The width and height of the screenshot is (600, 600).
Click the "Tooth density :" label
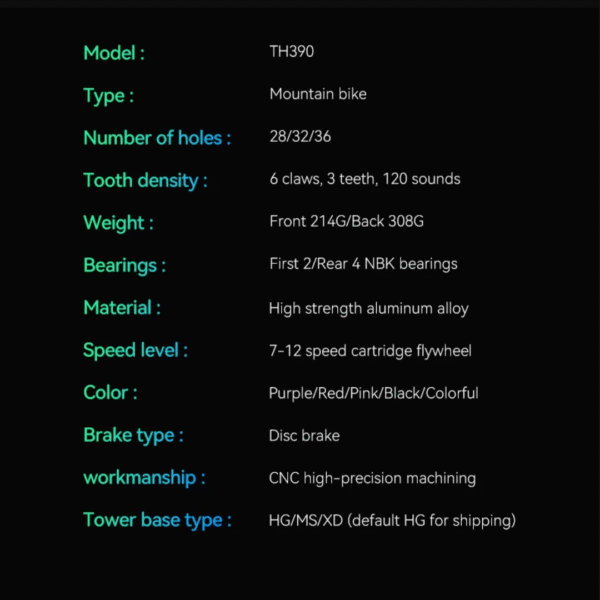(146, 181)
